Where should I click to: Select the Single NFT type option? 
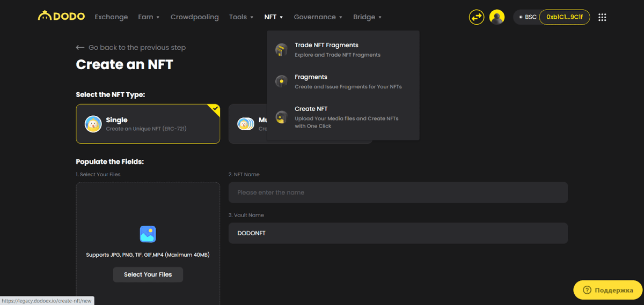click(x=148, y=124)
